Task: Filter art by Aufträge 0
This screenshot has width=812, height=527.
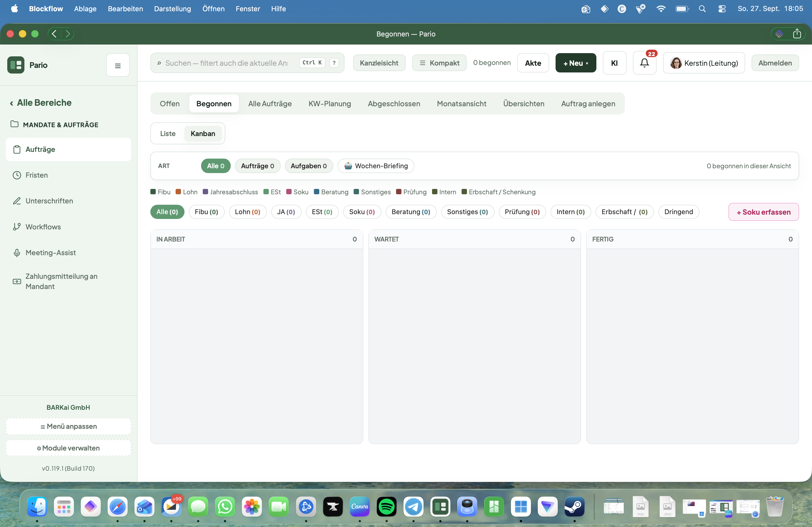Action: coord(258,166)
